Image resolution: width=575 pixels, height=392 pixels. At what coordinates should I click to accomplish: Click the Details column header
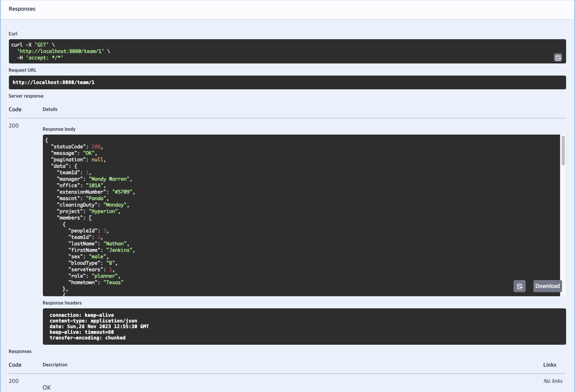click(x=50, y=110)
